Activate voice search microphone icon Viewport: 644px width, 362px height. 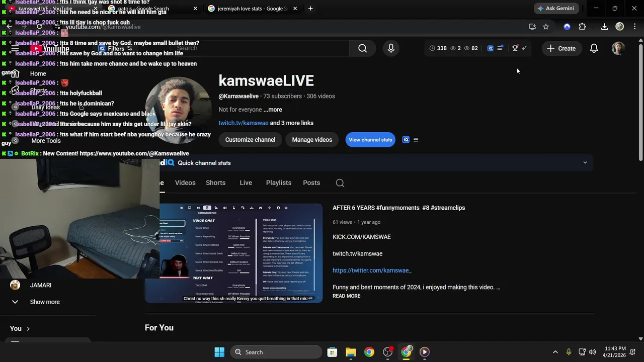391,48
